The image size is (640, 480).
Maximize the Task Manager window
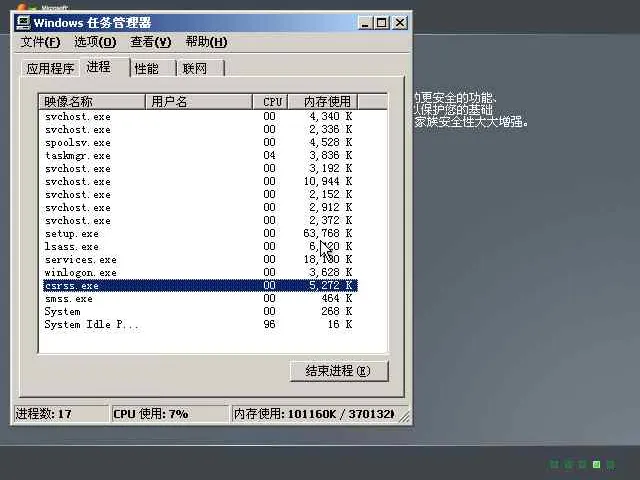pyautogui.click(x=382, y=22)
